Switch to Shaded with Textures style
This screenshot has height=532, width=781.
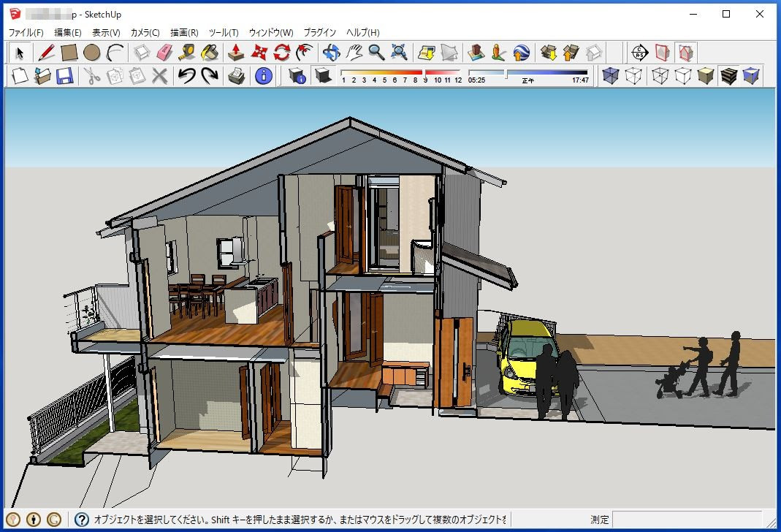click(728, 76)
